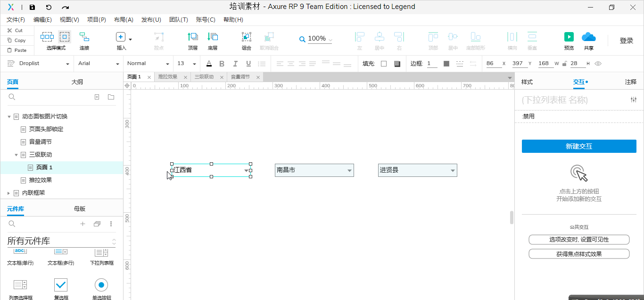Open the 所有元件库 library selector
The height and width of the screenshot is (300, 644).
click(x=61, y=241)
